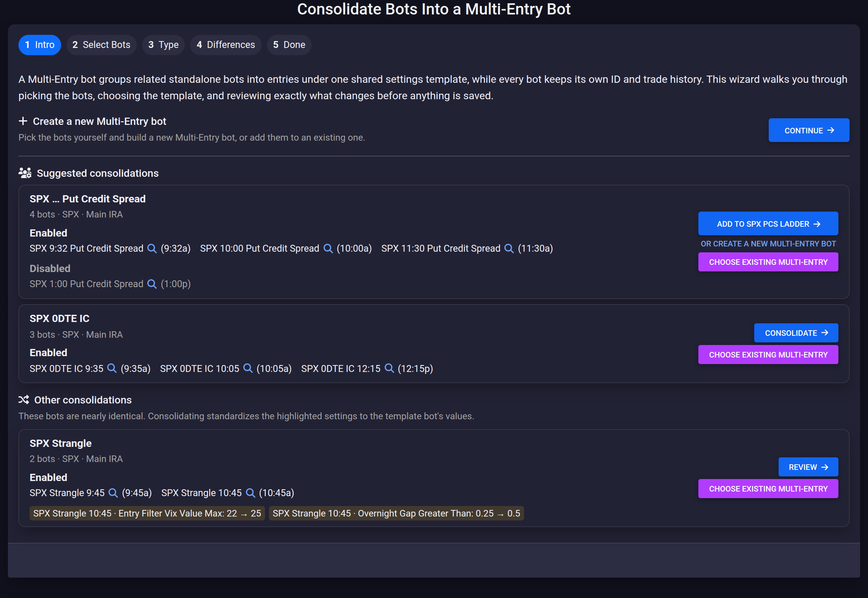Click the (1:00p) time label
This screenshot has height=598, width=868.
tap(176, 284)
